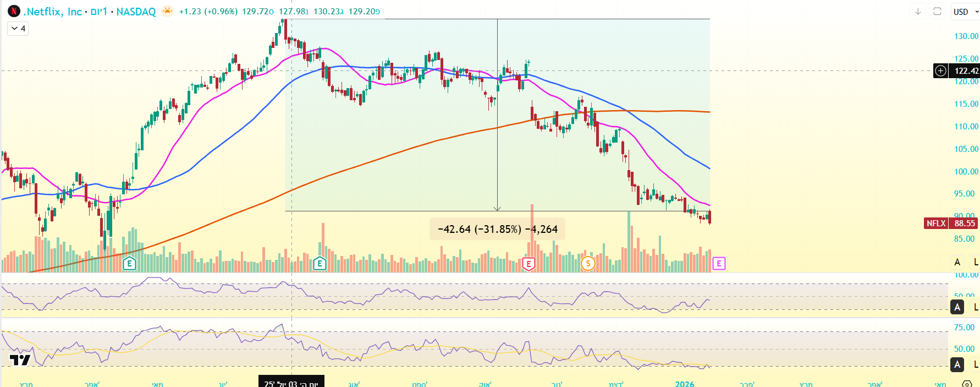Open chart settings gear at bottom right
Screen dimensions: 980x387
click(967, 383)
